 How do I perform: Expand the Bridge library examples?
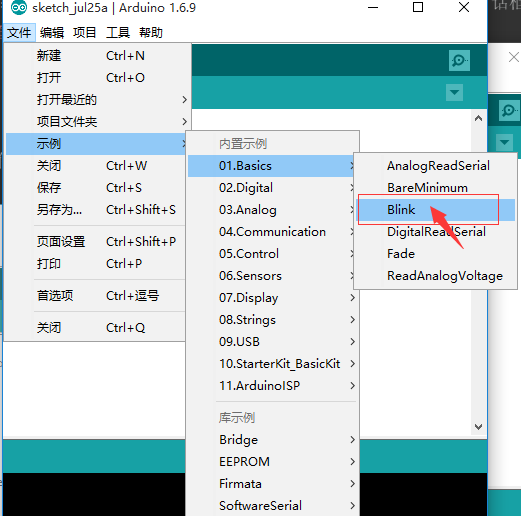pyautogui.click(x=272, y=440)
